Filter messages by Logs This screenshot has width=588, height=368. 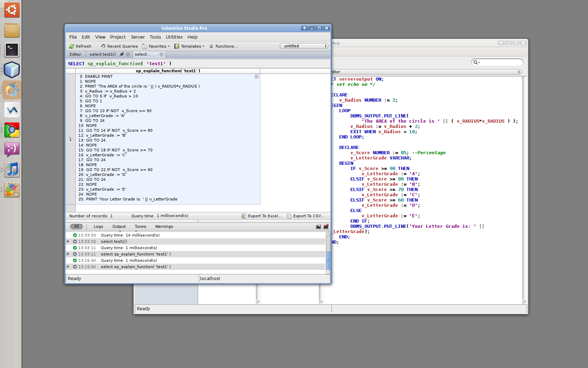coord(98,226)
